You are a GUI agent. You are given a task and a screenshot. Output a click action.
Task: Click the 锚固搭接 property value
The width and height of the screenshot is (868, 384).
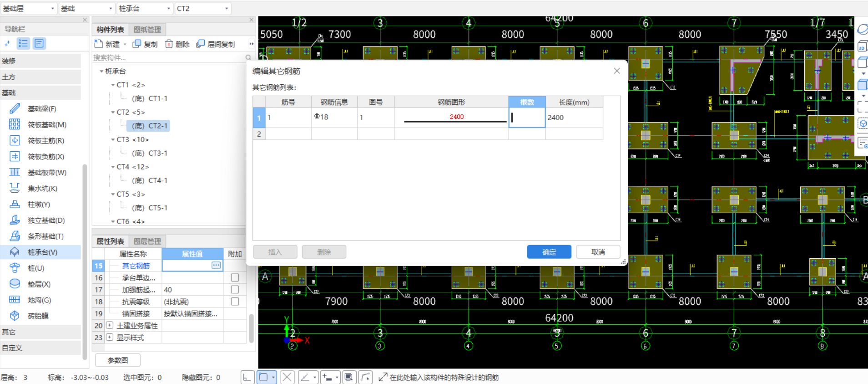192,313
